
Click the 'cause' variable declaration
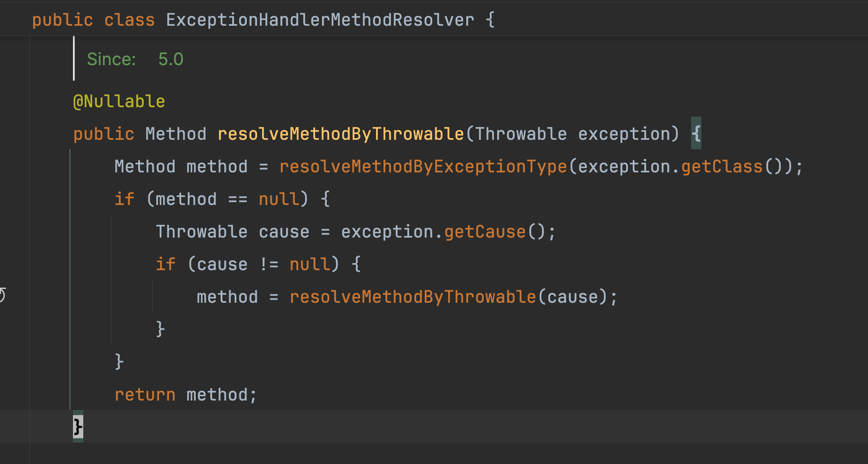click(284, 232)
